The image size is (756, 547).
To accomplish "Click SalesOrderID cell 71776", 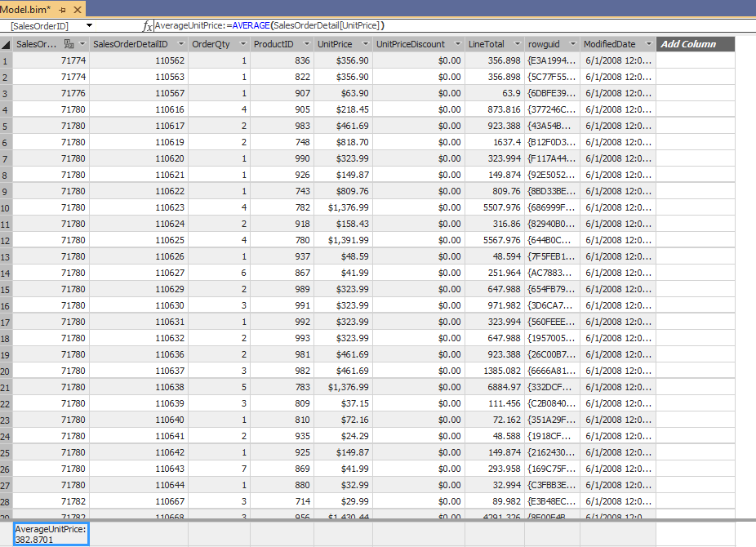I will click(x=51, y=93).
